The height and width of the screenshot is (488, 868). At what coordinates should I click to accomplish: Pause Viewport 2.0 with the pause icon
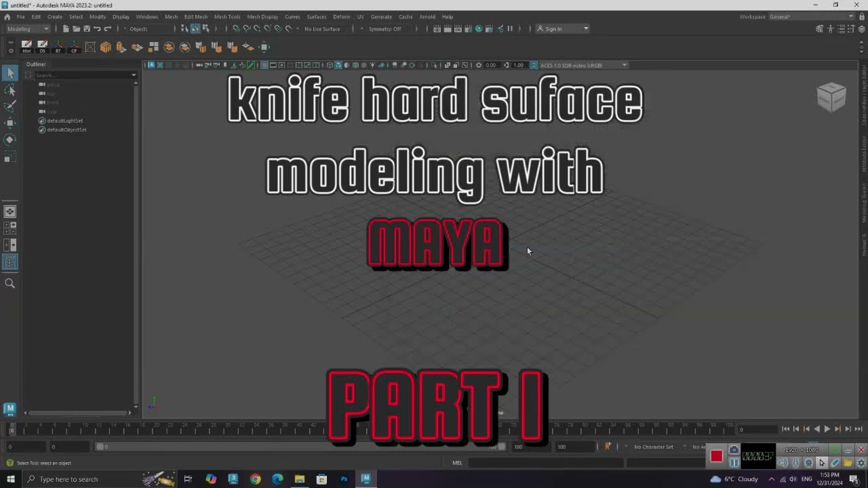pos(510,28)
